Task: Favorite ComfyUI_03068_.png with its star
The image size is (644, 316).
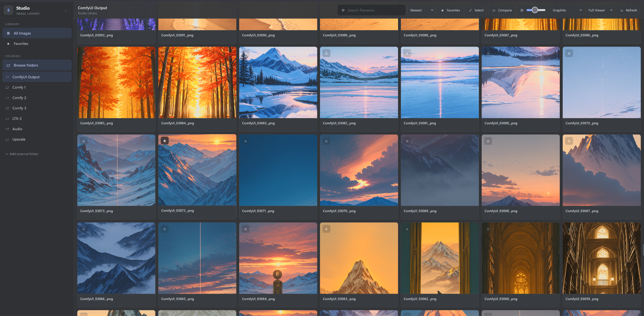Action: (x=488, y=141)
